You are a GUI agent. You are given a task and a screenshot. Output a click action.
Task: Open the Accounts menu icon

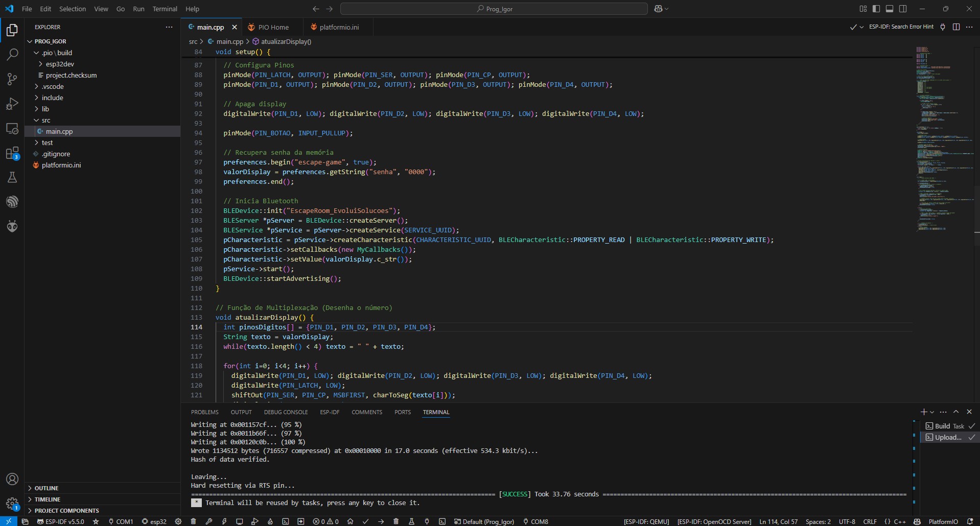[12, 479]
